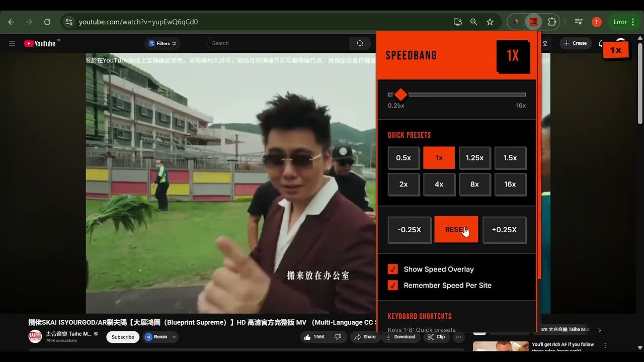The width and height of the screenshot is (644, 362).
Task: Enable Show Speed Overlay checkbox
Action: (393, 269)
